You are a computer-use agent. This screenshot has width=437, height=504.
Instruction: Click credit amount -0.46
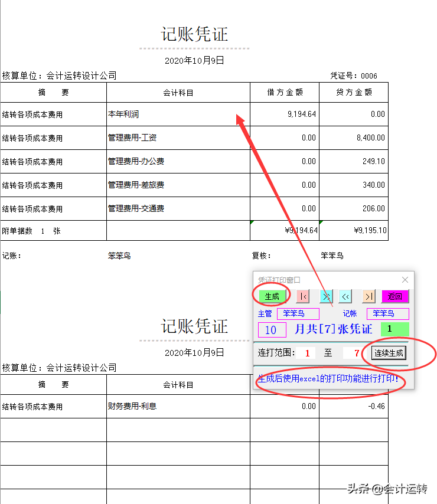pyautogui.click(x=354, y=406)
